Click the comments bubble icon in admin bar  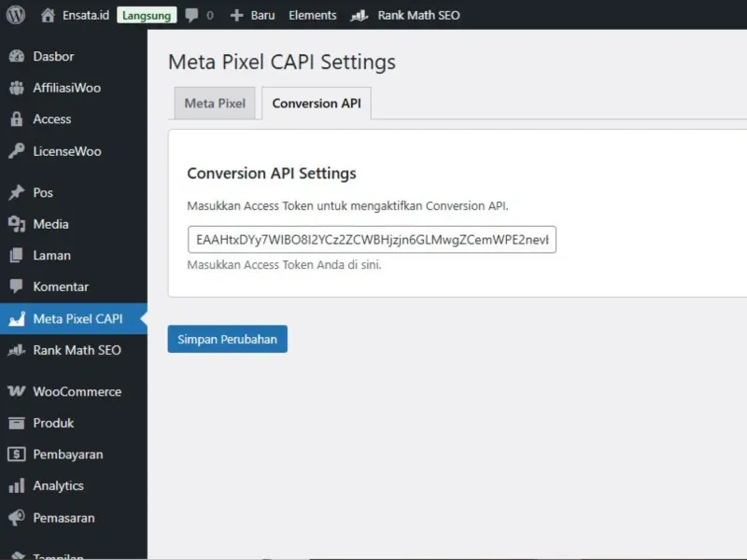[x=191, y=16]
